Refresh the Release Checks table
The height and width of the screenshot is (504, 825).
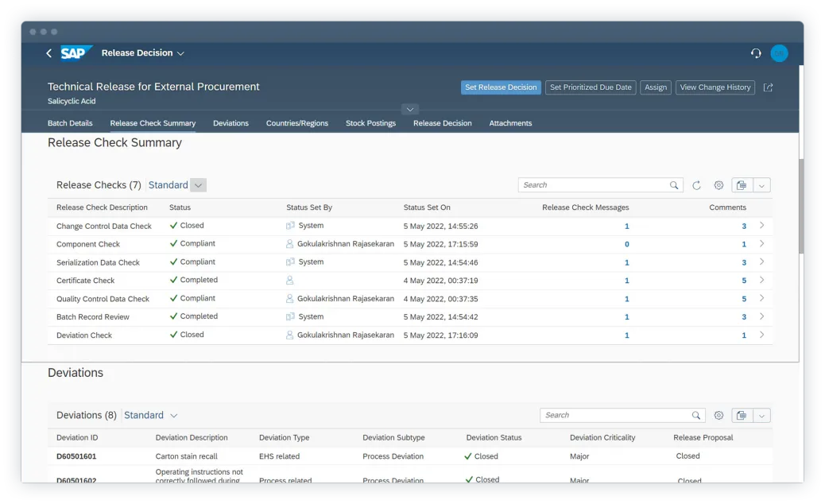coord(697,184)
